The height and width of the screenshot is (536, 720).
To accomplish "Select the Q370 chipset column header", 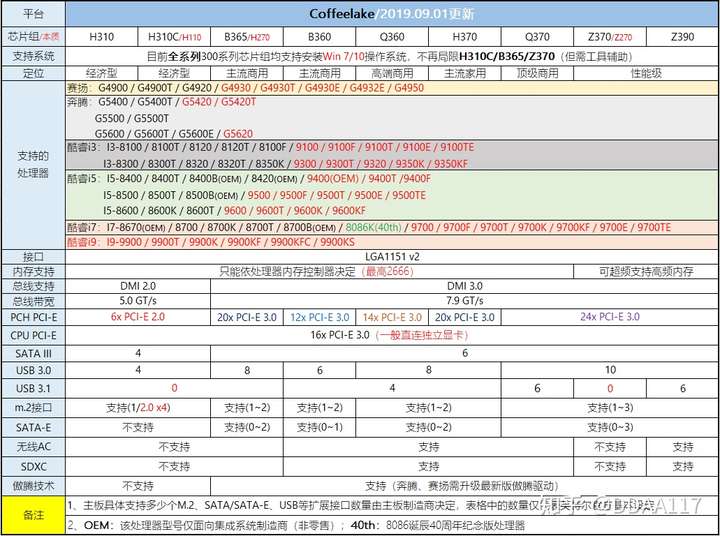I will coord(537,37).
